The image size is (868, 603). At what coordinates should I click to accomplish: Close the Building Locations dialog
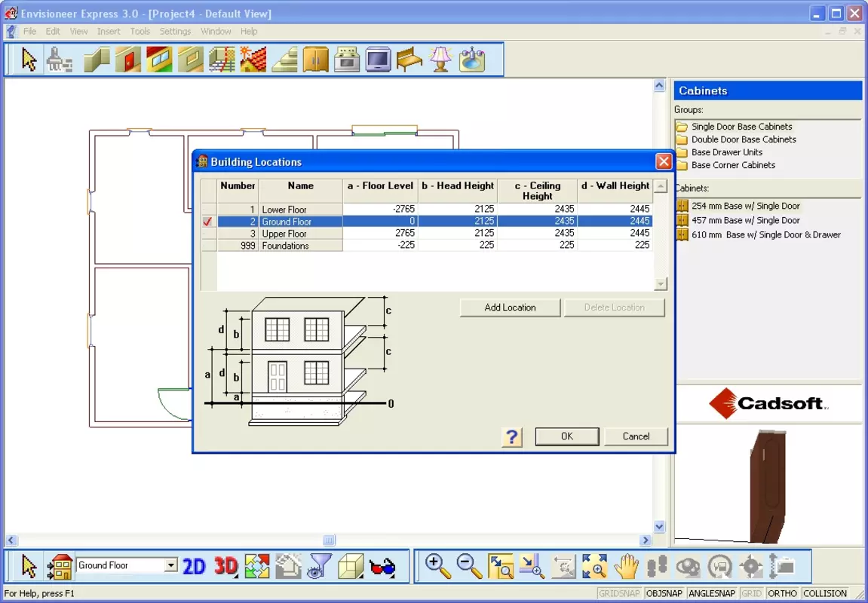pyautogui.click(x=663, y=161)
